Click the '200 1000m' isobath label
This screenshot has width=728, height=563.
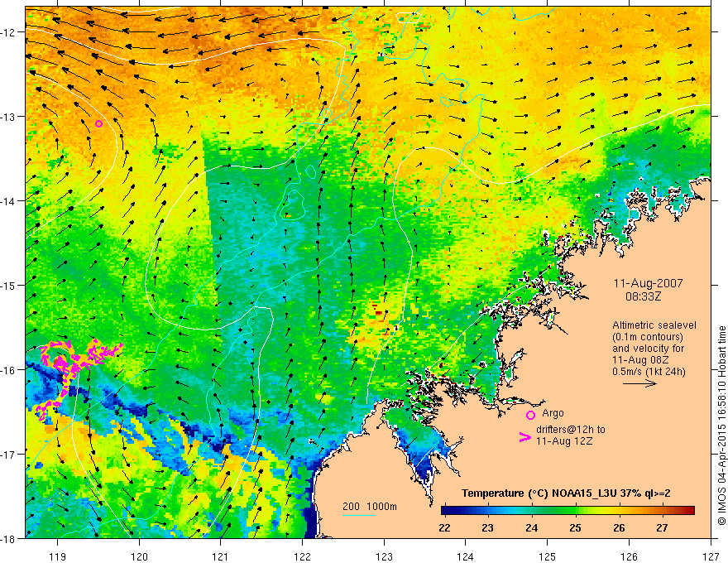point(370,507)
